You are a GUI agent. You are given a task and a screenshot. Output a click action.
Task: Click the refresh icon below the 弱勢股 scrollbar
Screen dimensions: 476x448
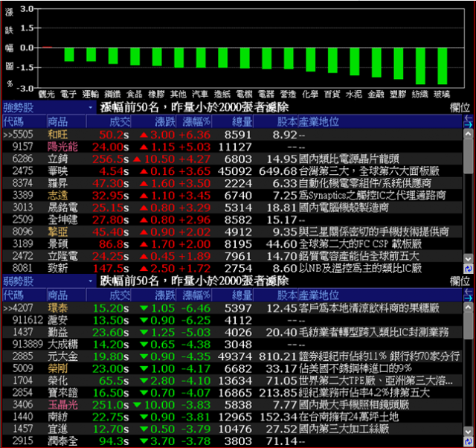coord(468,442)
